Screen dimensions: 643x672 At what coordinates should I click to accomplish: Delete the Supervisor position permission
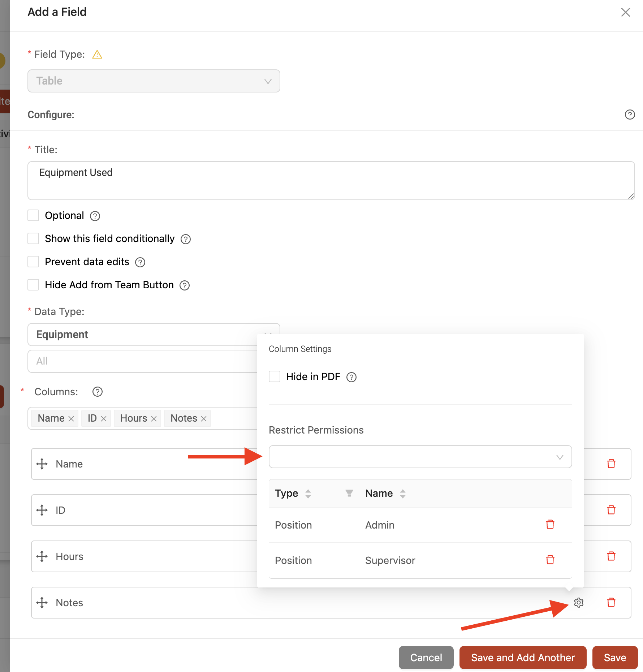[x=550, y=560]
